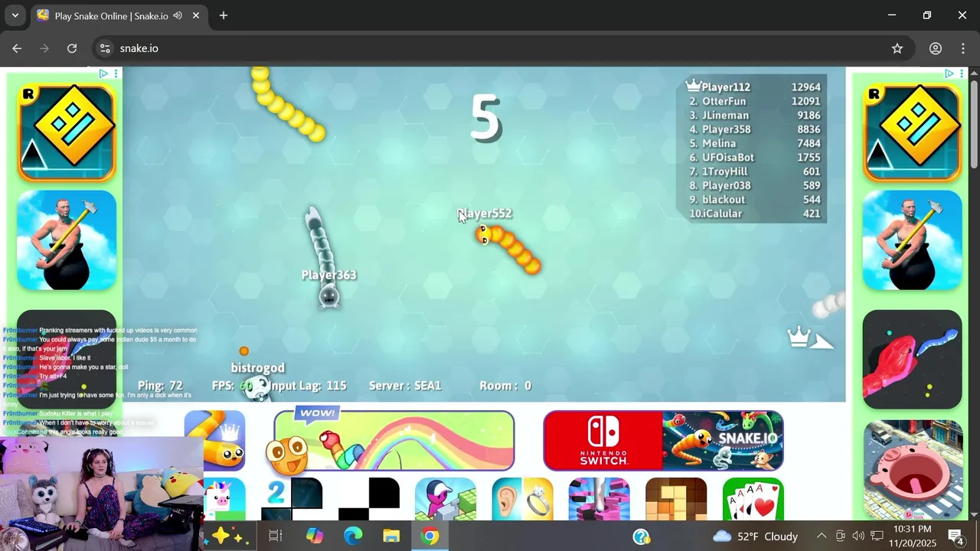This screenshot has height=551, width=980.
Task: Click the left ad's AdChoices icon
Action: pos(103,73)
